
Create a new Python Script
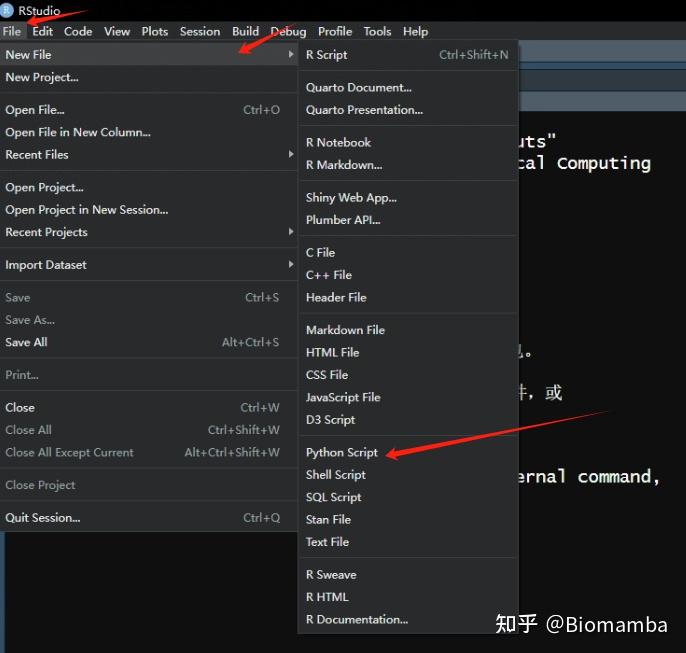[408, 453]
